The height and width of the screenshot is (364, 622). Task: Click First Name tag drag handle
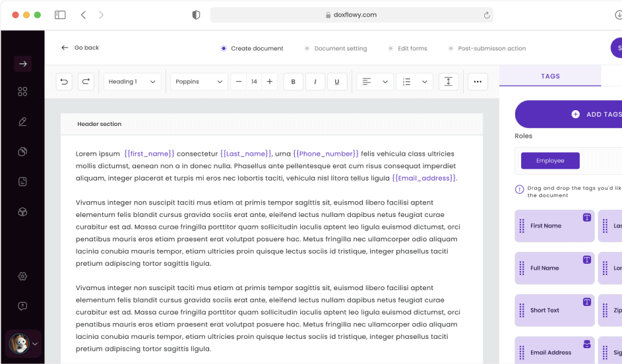[522, 226]
